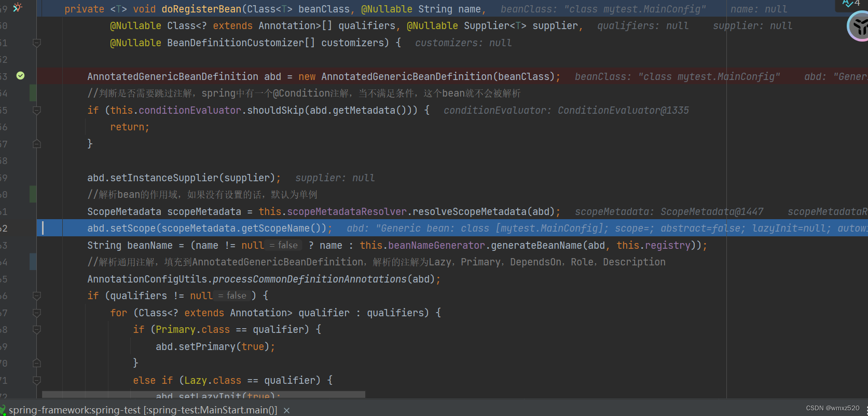Collapse the for-loop over qualifiers fold marker
The width and height of the screenshot is (868, 416).
pos(37,313)
